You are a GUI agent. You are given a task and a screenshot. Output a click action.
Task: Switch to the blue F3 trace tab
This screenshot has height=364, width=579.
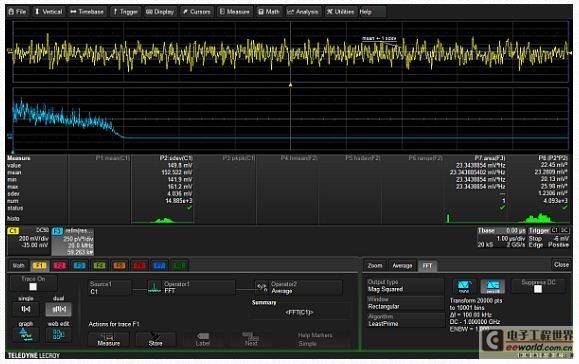(x=79, y=265)
